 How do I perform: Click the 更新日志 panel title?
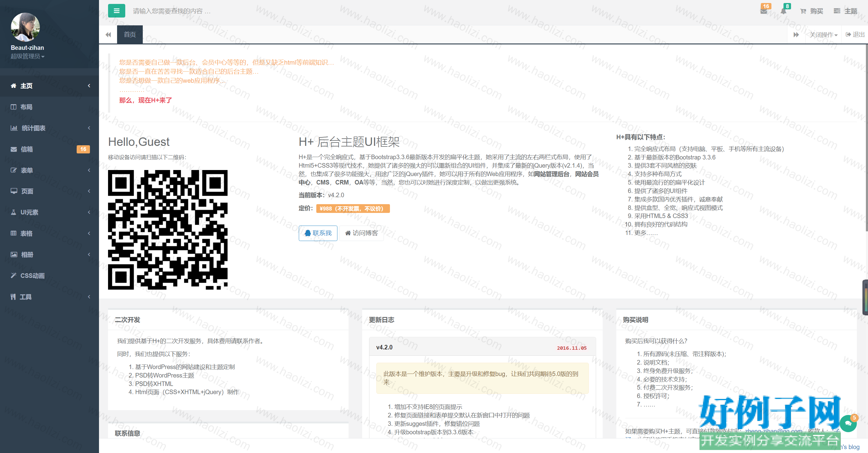[x=381, y=320]
